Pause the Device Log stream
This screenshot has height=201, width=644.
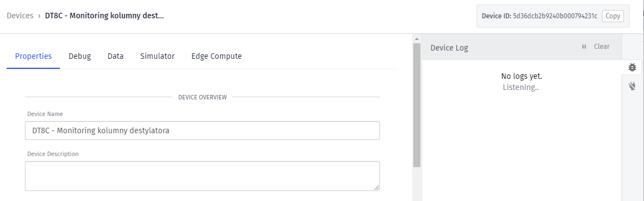pyautogui.click(x=584, y=47)
